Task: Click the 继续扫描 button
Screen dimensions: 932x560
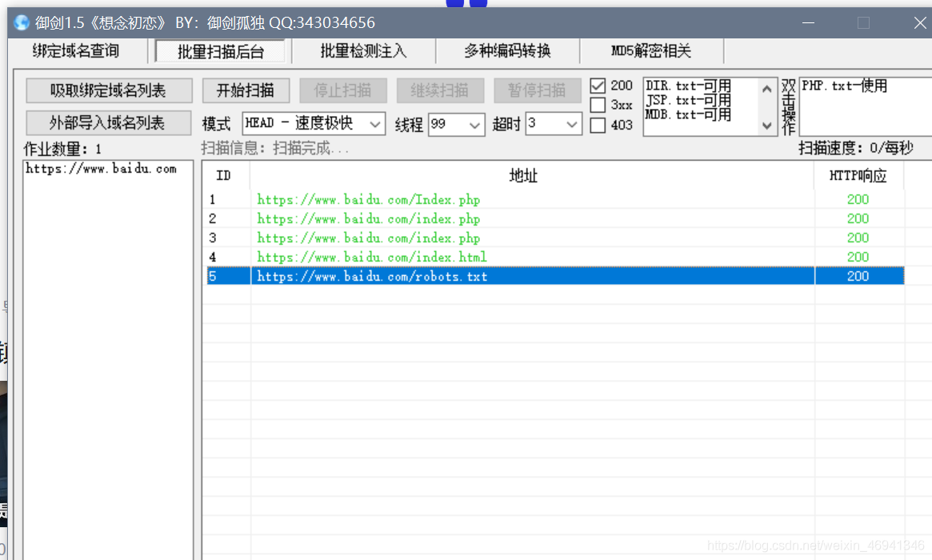Action: click(440, 90)
